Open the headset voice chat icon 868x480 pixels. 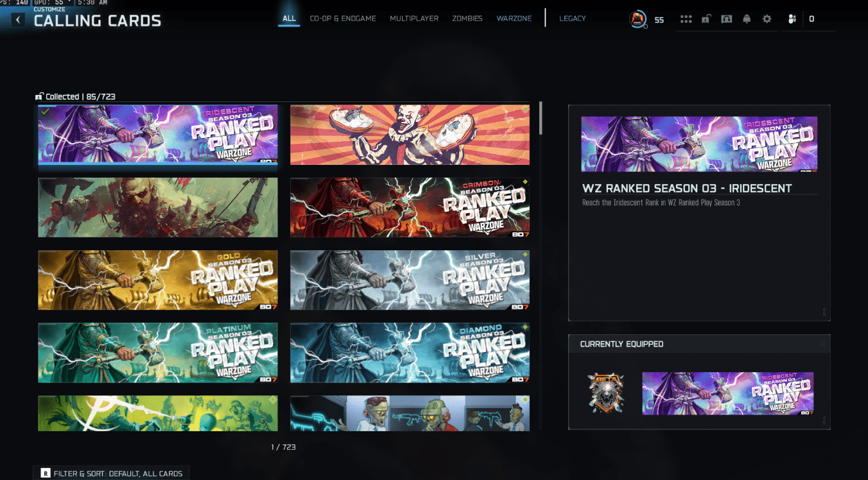(x=726, y=19)
